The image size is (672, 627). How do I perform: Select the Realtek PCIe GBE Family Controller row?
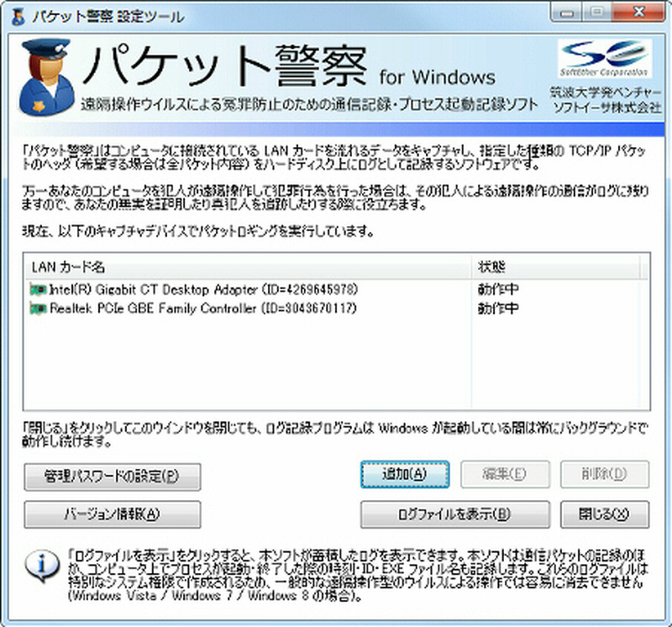(202, 308)
